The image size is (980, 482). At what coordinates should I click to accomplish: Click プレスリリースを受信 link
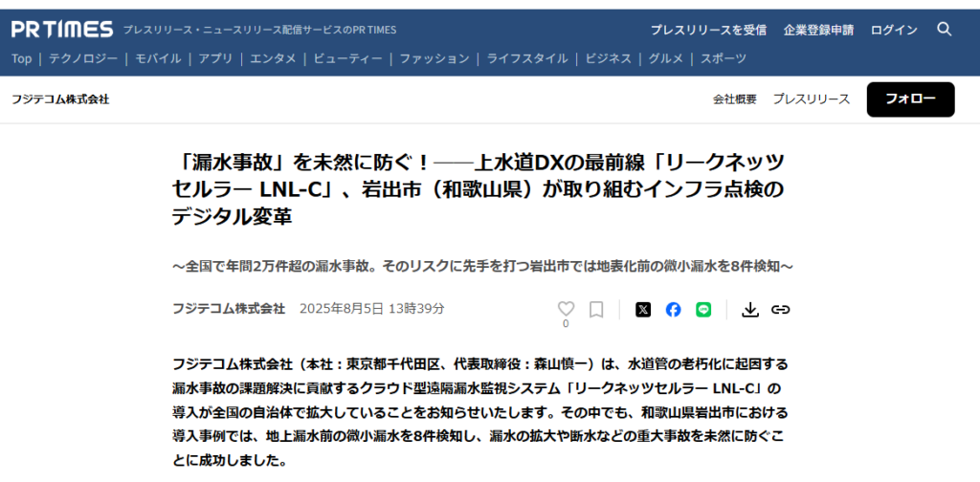tap(709, 30)
